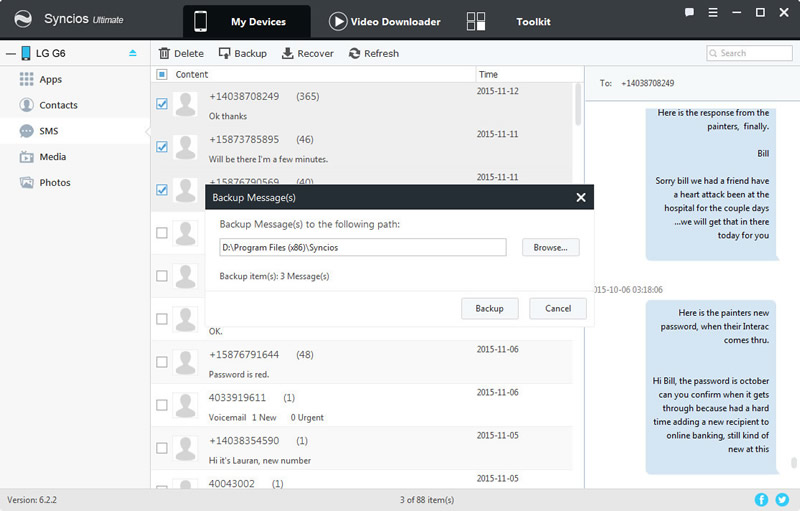Click the Recover download icon
800x511 pixels.
click(288, 53)
